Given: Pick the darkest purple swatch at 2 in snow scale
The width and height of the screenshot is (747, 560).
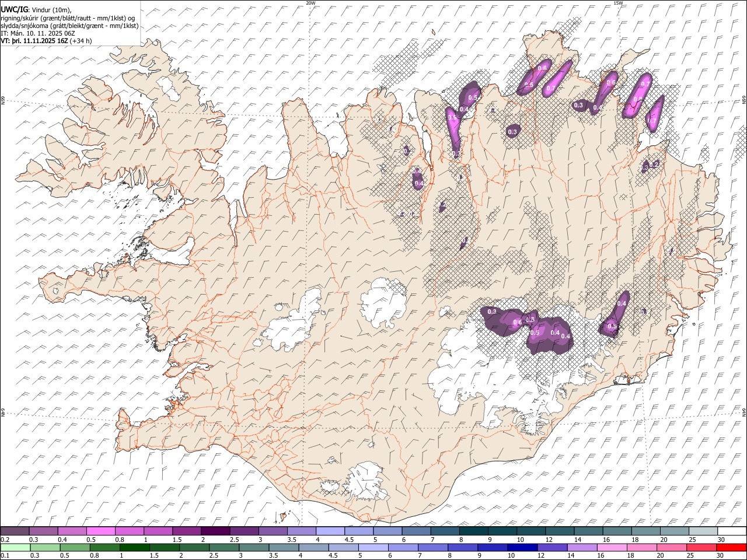Looking at the screenshot, I should click(215, 531).
